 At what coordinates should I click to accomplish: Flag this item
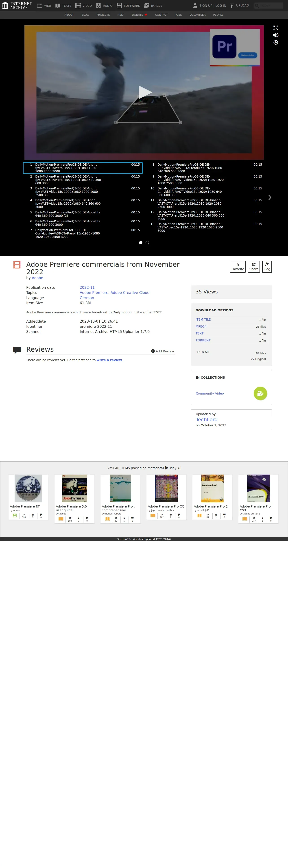[267, 267]
